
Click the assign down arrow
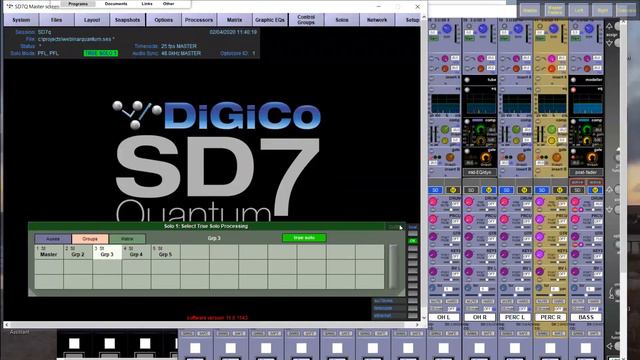pyautogui.click(x=609, y=43)
